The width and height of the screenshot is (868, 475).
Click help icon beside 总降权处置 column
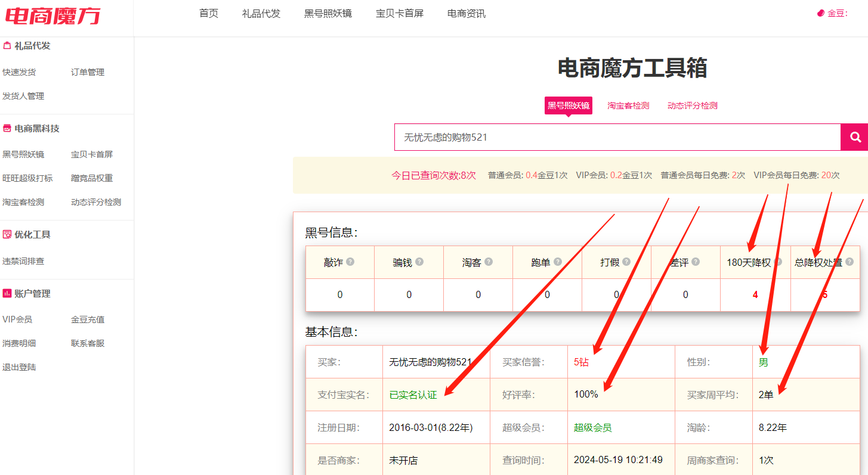click(849, 262)
